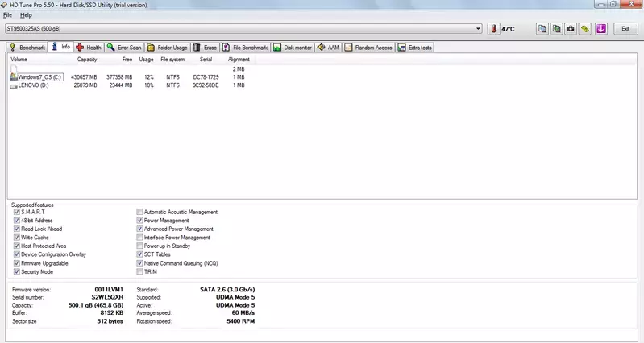644x343 pixels.
Task: Toggle the Security Mode checkbox
Action: (17, 271)
